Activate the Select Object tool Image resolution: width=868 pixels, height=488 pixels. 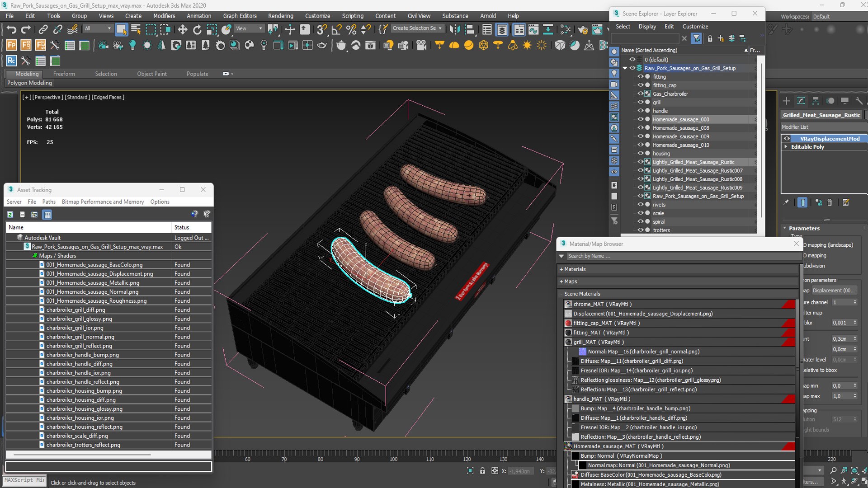(x=121, y=30)
